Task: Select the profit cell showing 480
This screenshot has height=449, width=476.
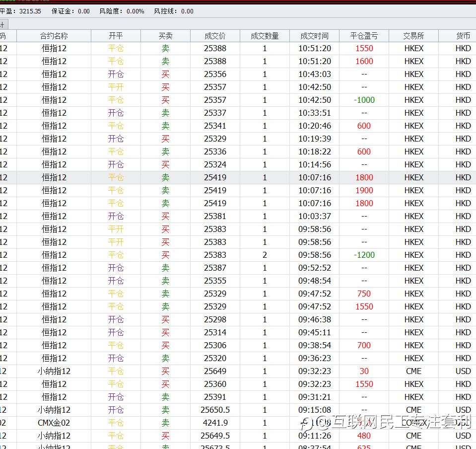Action: pyautogui.click(x=364, y=436)
